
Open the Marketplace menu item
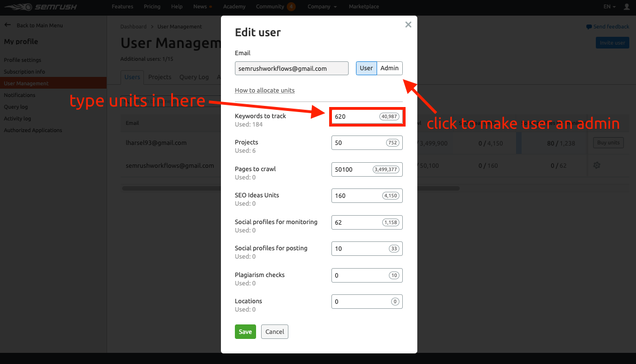point(364,7)
